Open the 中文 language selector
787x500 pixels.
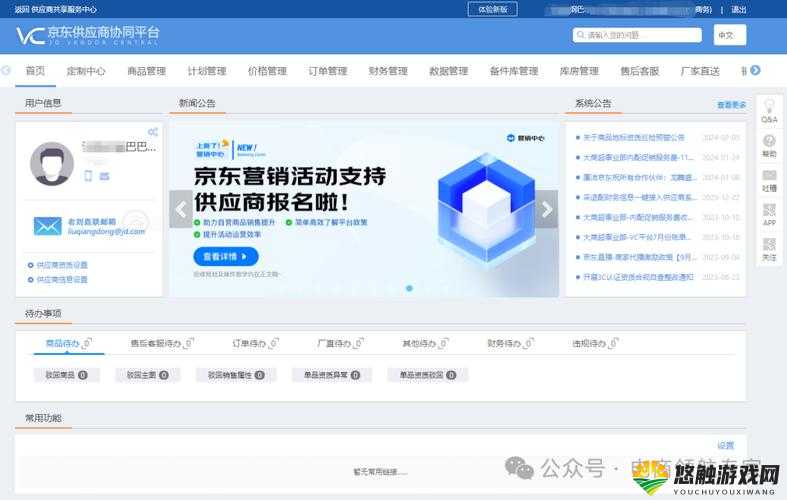[730, 35]
